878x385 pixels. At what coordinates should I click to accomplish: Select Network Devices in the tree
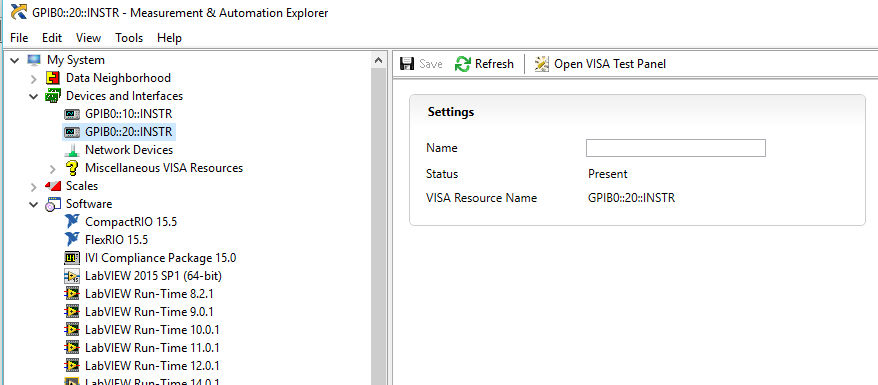tap(129, 150)
